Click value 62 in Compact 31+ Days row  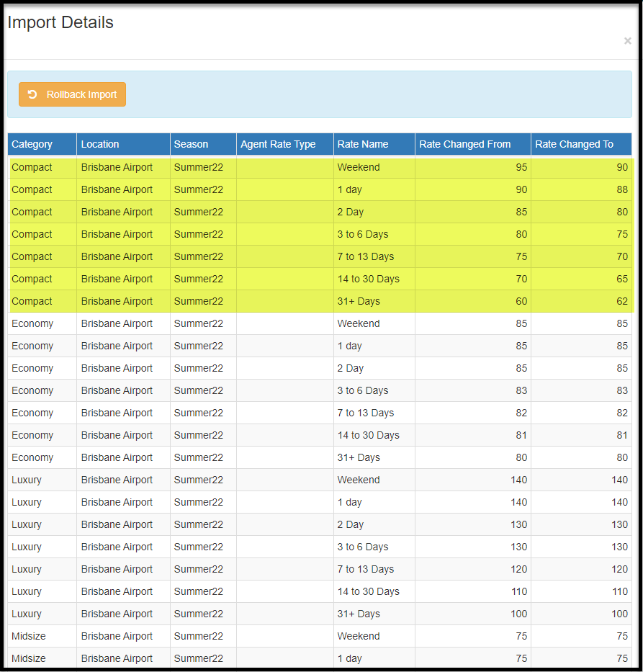click(622, 301)
